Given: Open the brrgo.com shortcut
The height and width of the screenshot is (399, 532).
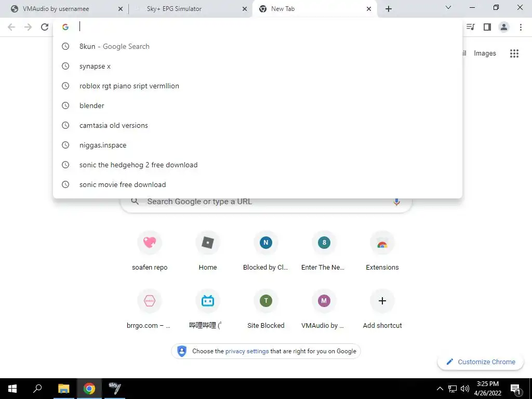Looking at the screenshot, I should pyautogui.click(x=150, y=310).
